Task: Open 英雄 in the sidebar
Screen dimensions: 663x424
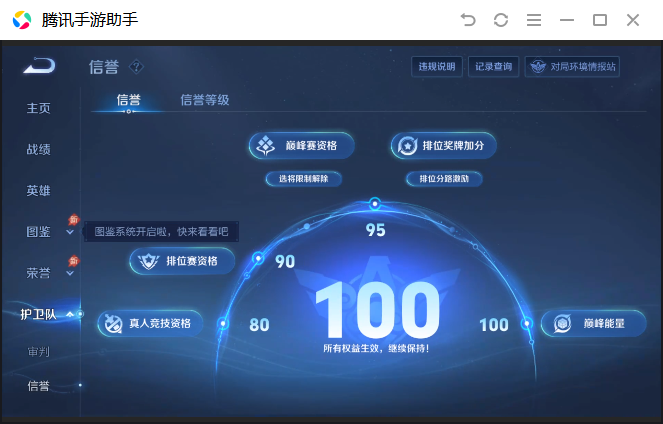Action: click(x=38, y=191)
